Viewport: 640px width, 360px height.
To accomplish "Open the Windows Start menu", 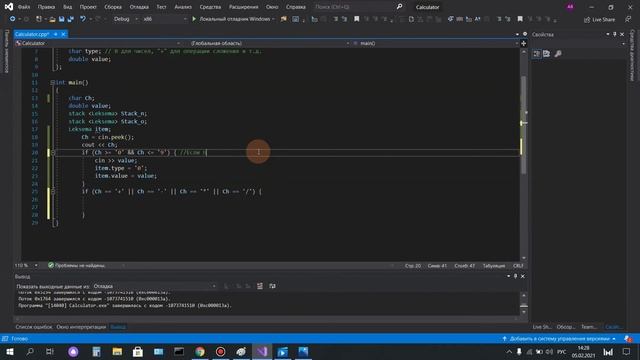I will [x=9, y=352].
